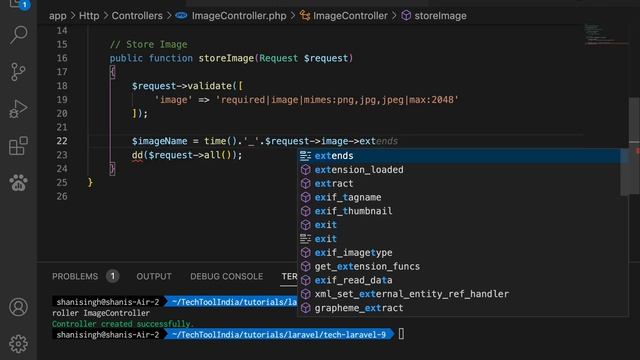This screenshot has width=640, height=360.
Task: Open the Accounts menu icon
Action: (x=18, y=307)
